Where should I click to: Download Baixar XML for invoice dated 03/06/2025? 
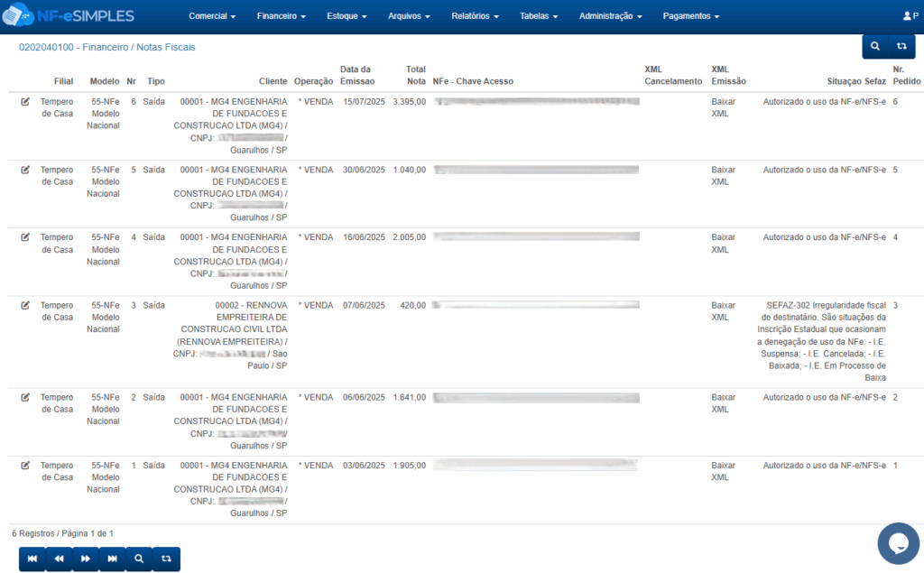pos(723,472)
